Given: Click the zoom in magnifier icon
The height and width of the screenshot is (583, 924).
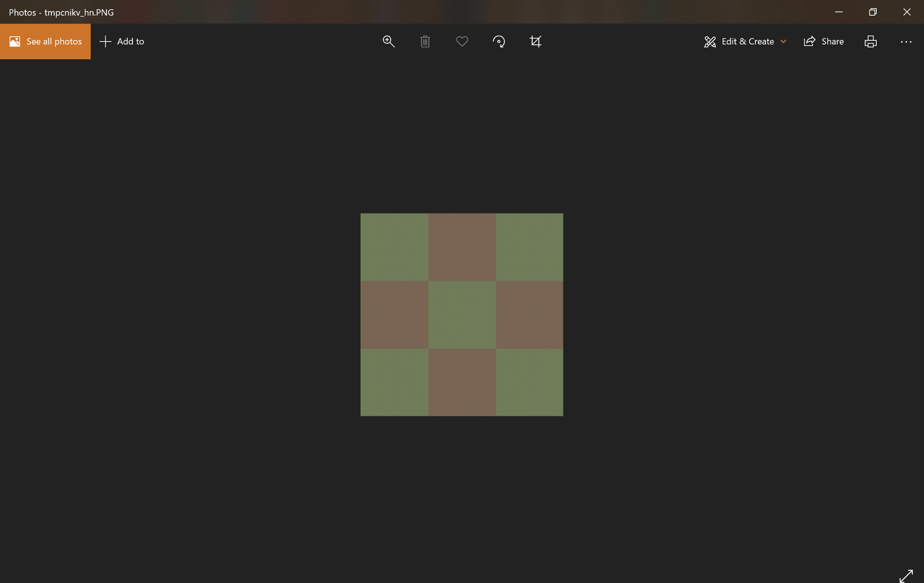Looking at the screenshot, I should [388, 41].
